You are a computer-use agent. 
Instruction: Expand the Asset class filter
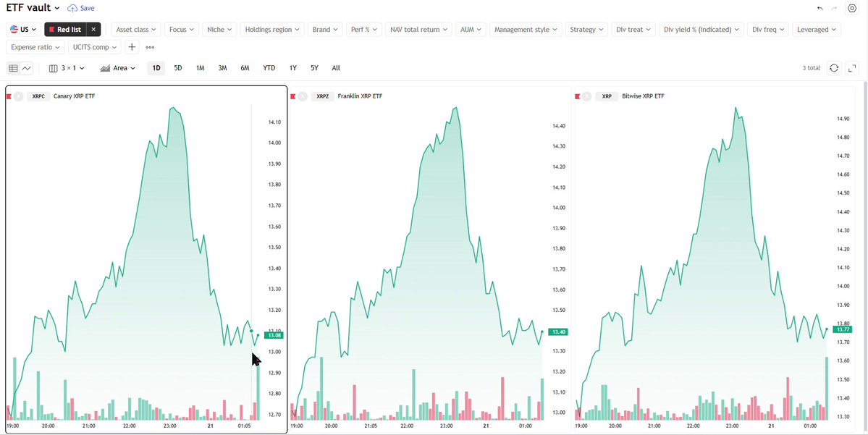[x=135, y=30]
